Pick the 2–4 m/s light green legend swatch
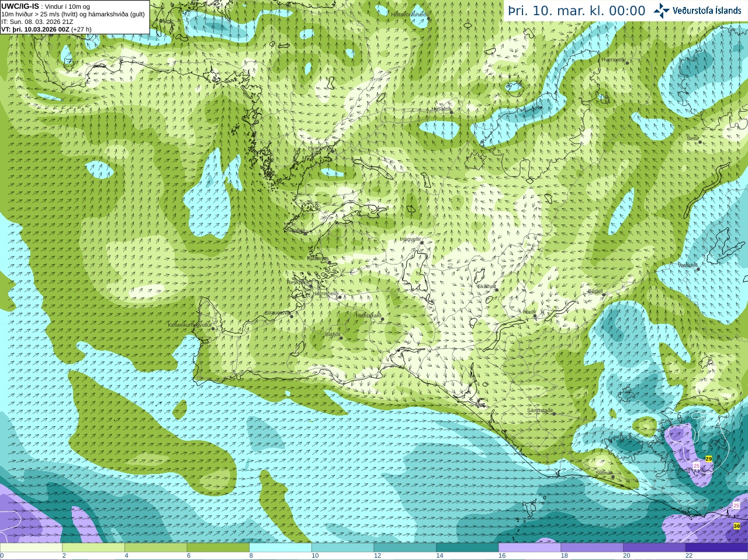The height and width of the screenshot is (560, 748). [x=93, y=548]
